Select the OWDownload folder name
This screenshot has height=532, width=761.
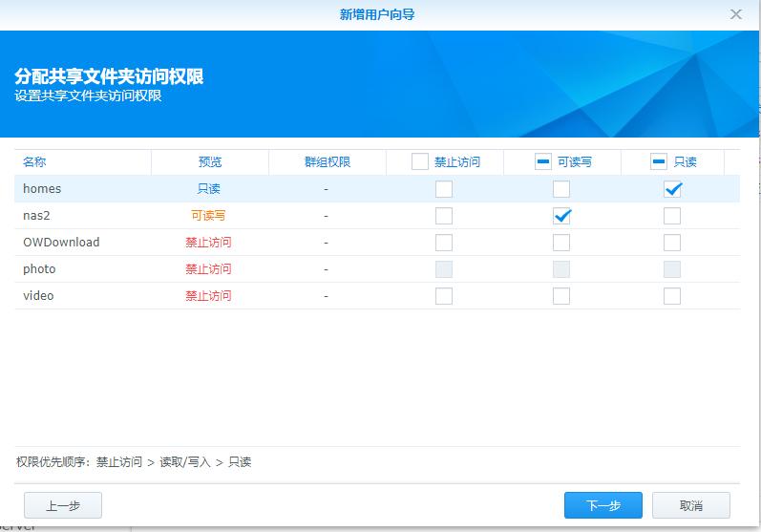(61, 243)
